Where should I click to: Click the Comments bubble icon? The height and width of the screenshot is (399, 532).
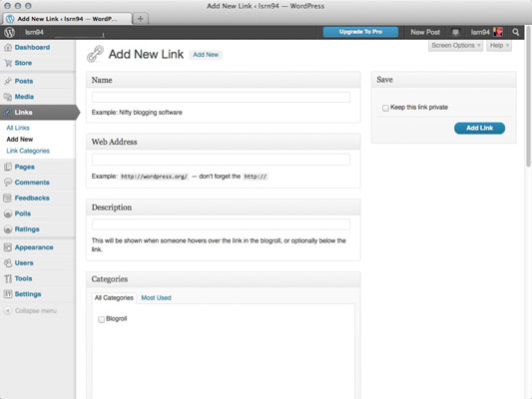[x=8, y=183]
